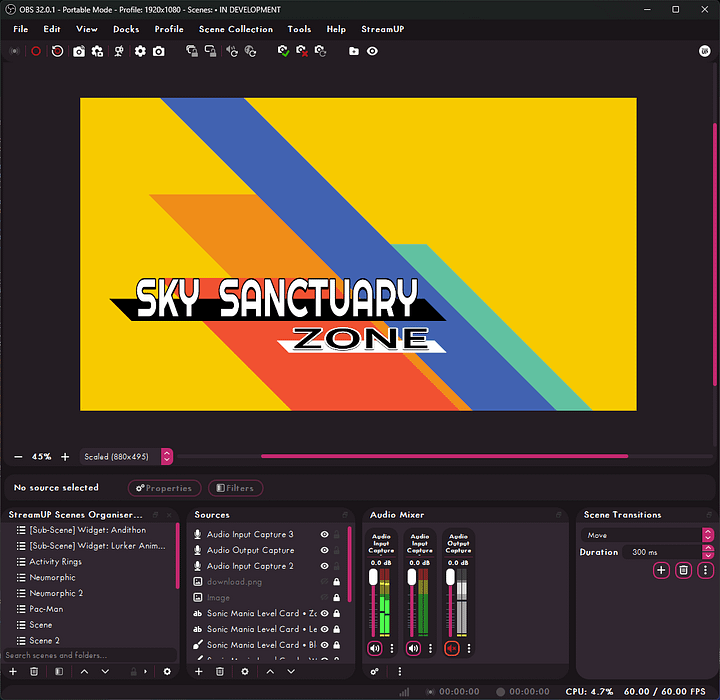Click the second lock-sources toolbar icon
The image size is (720, 700).
coord(210,51)
